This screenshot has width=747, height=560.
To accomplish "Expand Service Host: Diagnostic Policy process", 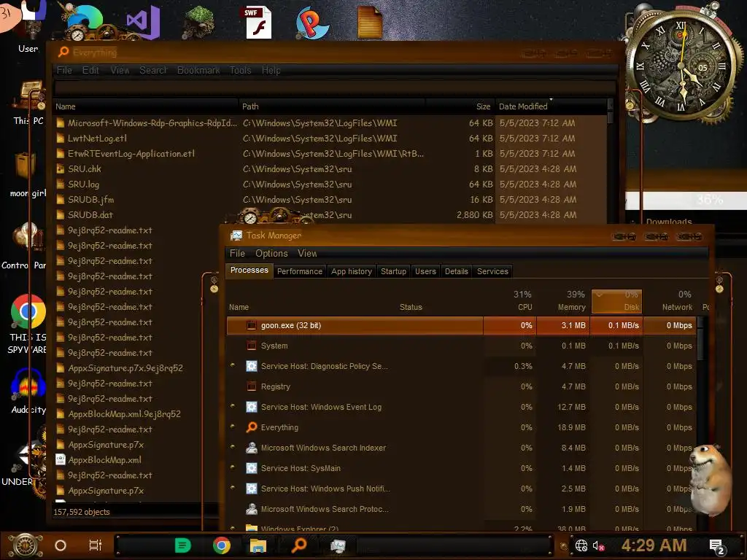I will tap(233, 366).
